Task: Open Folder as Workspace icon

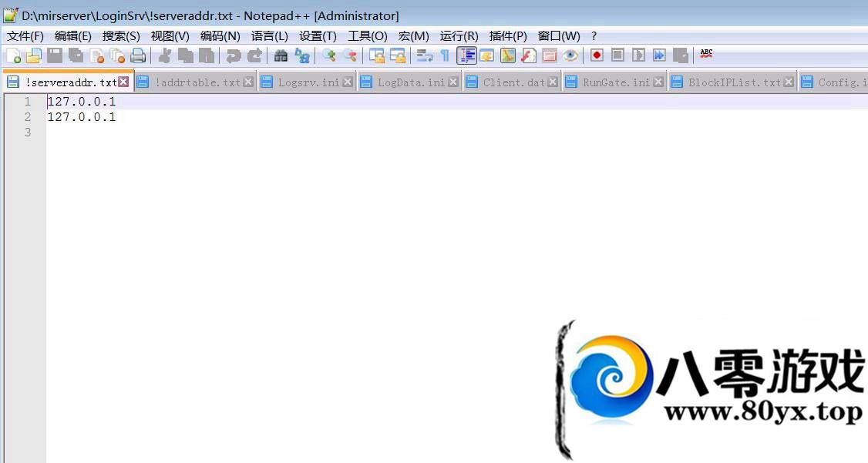Action: click(549, 55)
